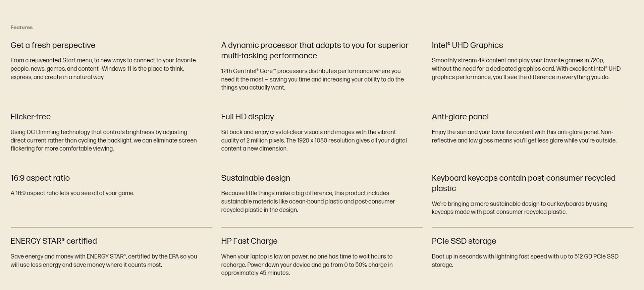Click the Keyboard keycaps recycled plastic heading

tap(523, 183)
